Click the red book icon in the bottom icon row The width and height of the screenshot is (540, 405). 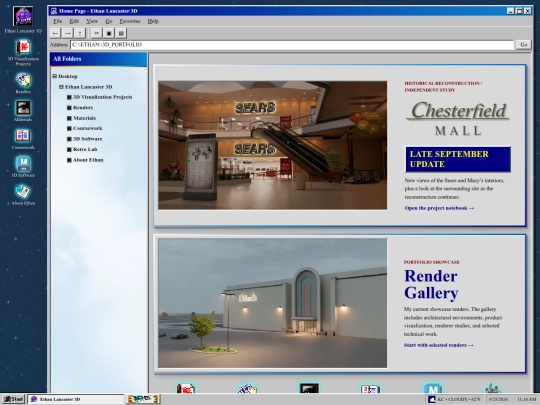point(186,388)
